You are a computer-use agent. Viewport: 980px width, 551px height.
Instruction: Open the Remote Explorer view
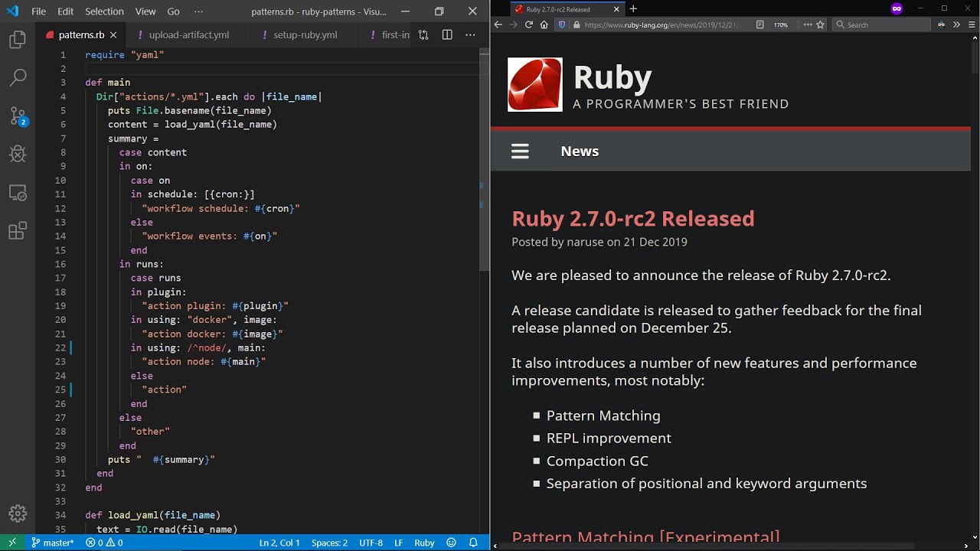coord(18,193)
